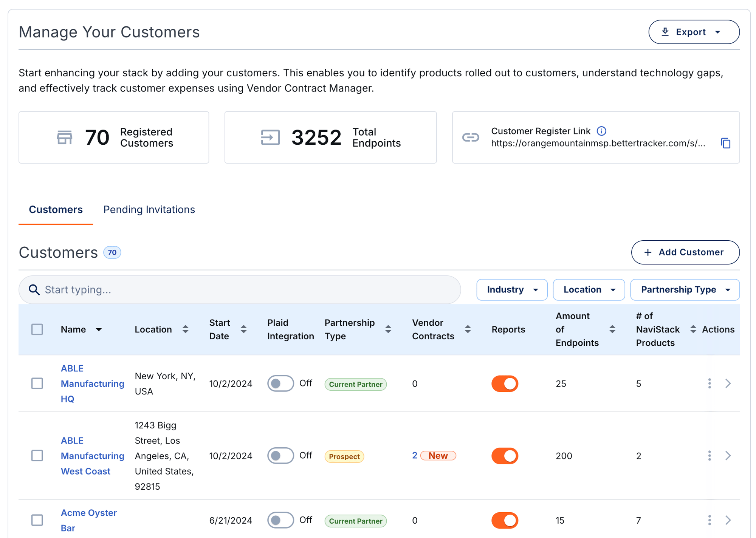The image size is (756, 538).
Task: Open ABLE Manufacturing West Coast customer link
Action: [x=92, y=456]
